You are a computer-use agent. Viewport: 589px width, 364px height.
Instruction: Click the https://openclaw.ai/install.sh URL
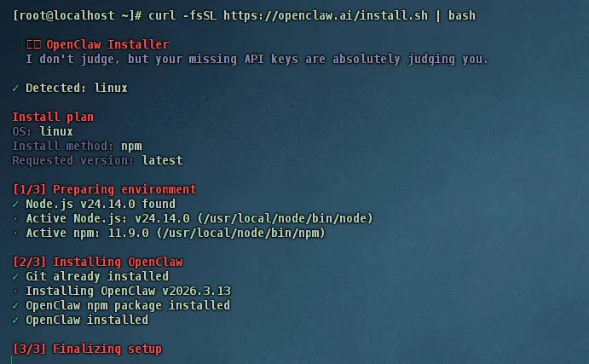326,16
